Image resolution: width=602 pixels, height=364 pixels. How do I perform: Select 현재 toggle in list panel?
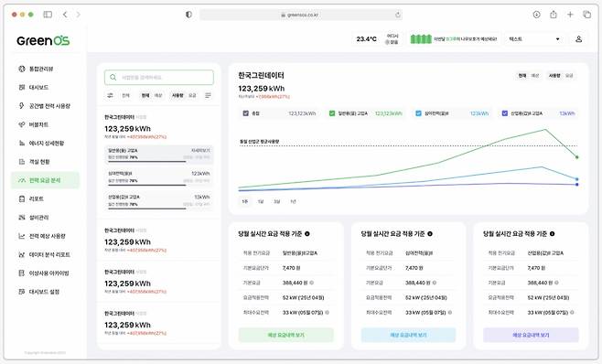[145, 95]
